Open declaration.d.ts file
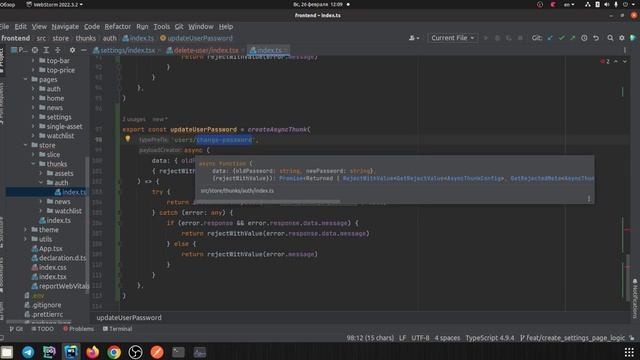The image size is (640, 360). pos(59,258)
